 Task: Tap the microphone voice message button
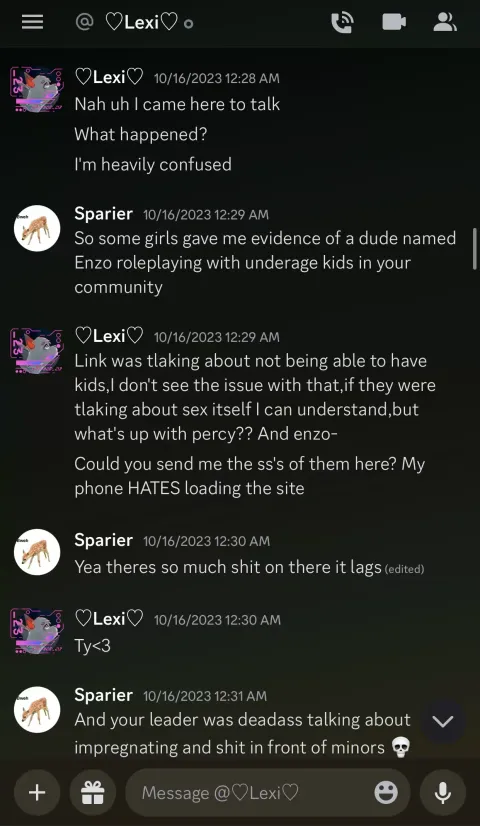(x=443, y=792)
